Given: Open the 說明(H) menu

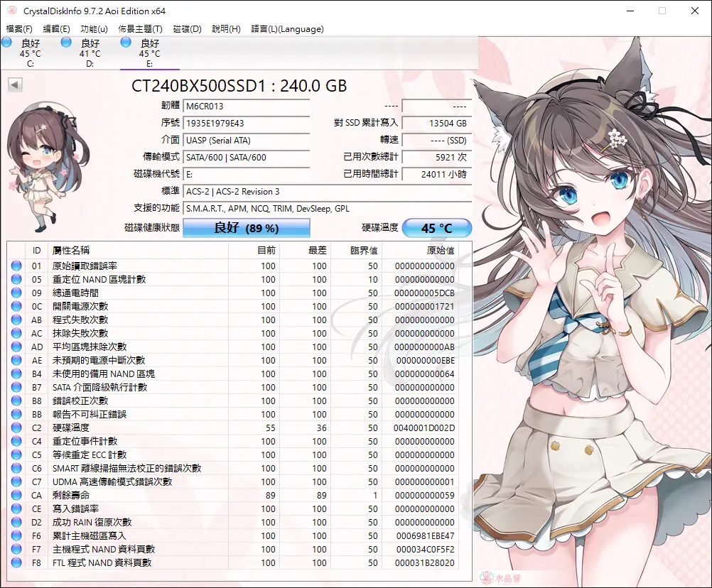Looking at the screenshot, I should 226,29.
